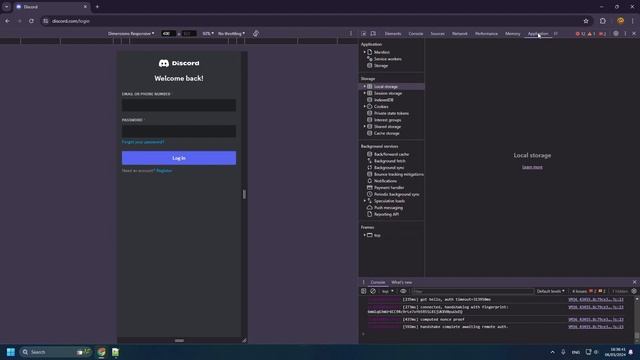The width and height of the screenshot is (640, 360).
Task: Open console settings gear icon
Action: (x=634, y=291)
